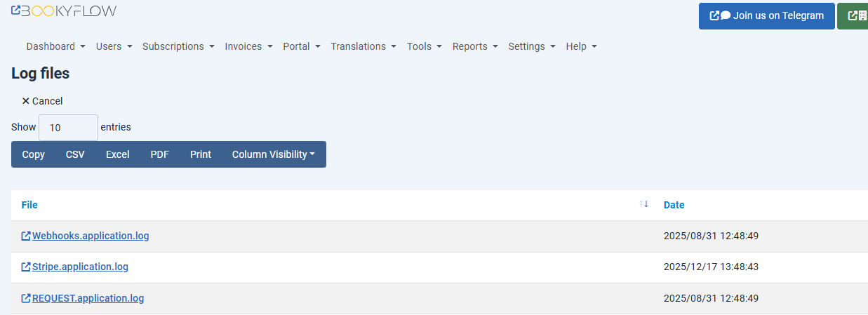Viewport: 868px width, 315px height.
Task: Click the green building icon button
Action: pos(855,15)
